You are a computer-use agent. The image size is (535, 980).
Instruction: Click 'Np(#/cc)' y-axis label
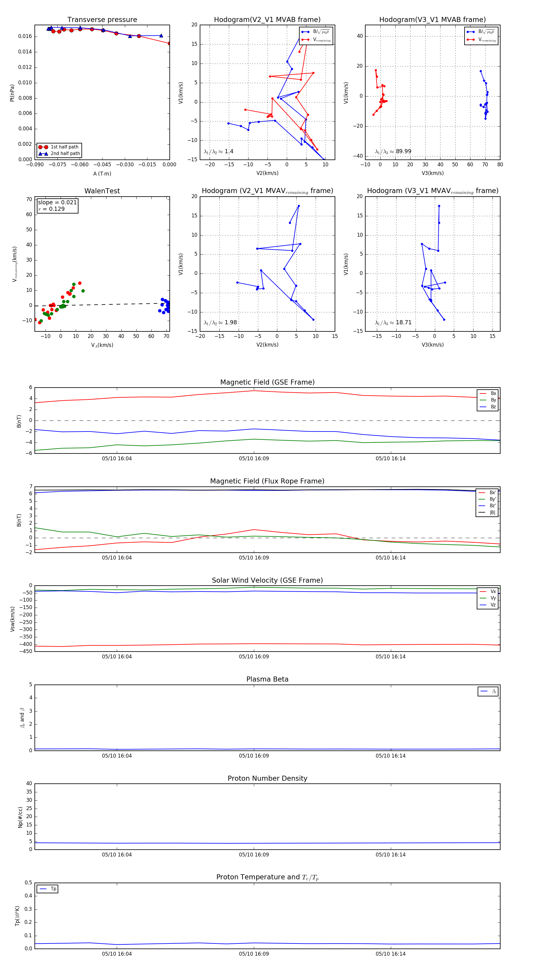pyautogui.click(x=20, y=817)
